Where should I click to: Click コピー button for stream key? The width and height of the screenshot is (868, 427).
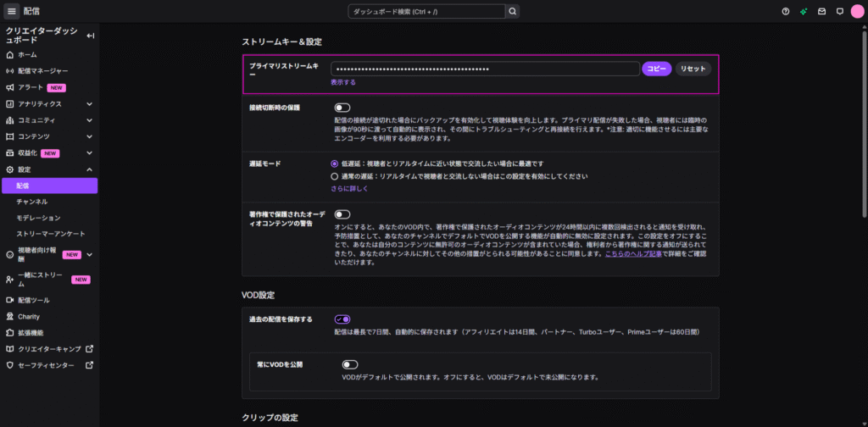(x=657, y=69)
